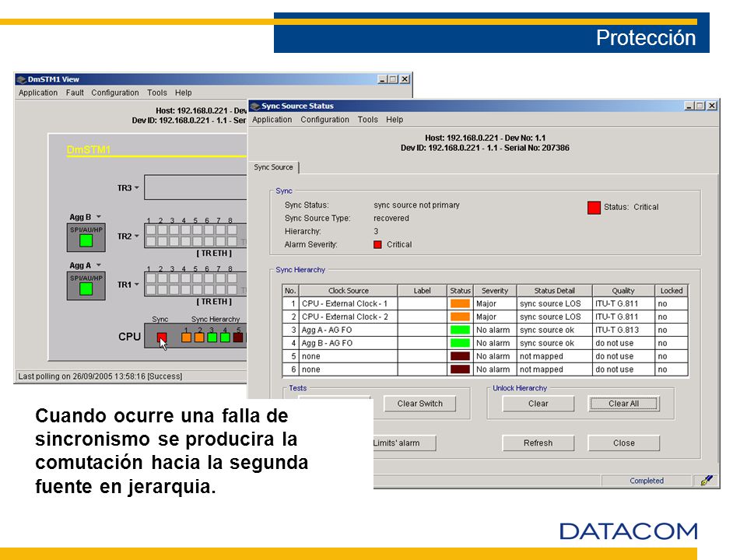This screenshot has width=747, height=560.
Task: Click the red Alarm Severity indicator square
Action: click(378, 245)
